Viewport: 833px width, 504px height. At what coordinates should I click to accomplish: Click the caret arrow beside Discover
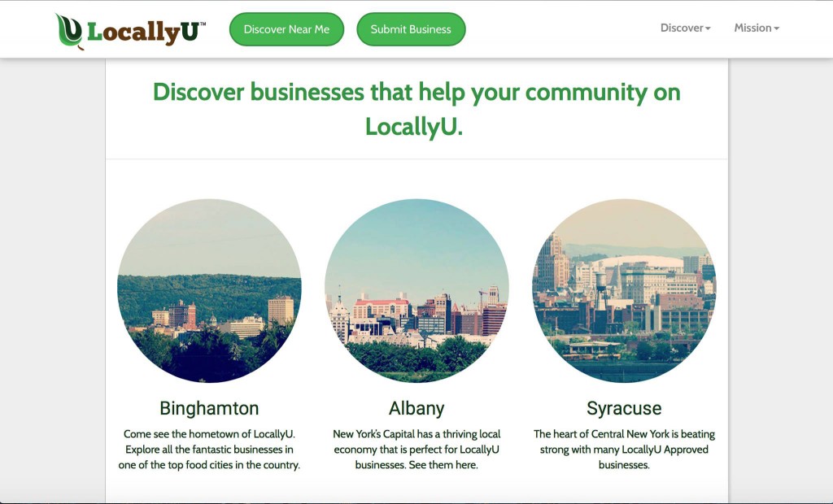click(708, 28)
